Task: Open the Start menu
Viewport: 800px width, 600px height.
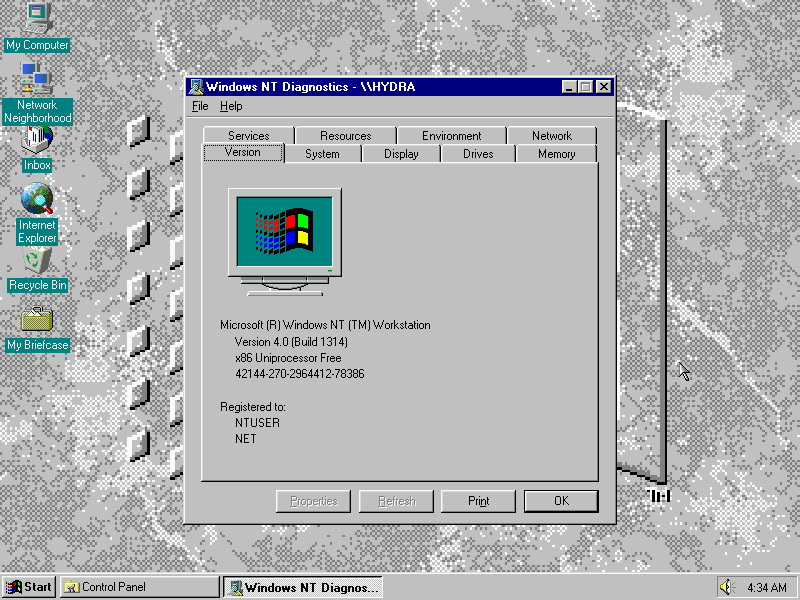Action: coord(29,587)
